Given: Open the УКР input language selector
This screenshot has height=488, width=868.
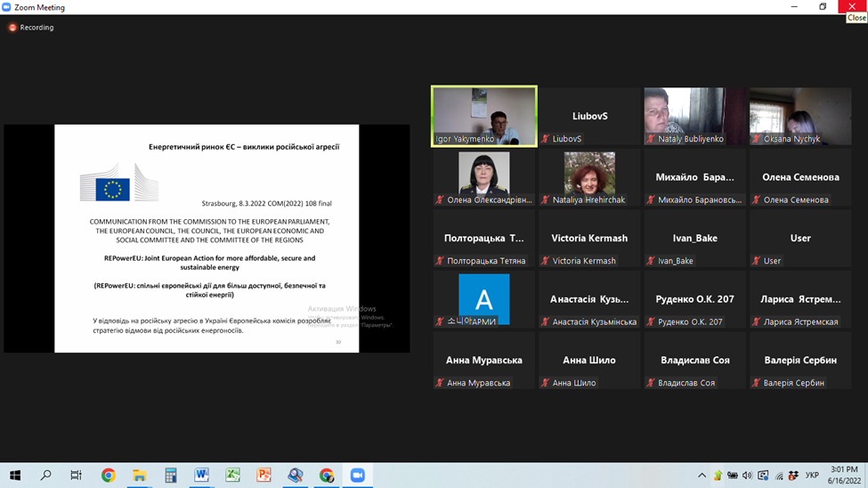Looking at the screenshot, I should pos(812,476).
